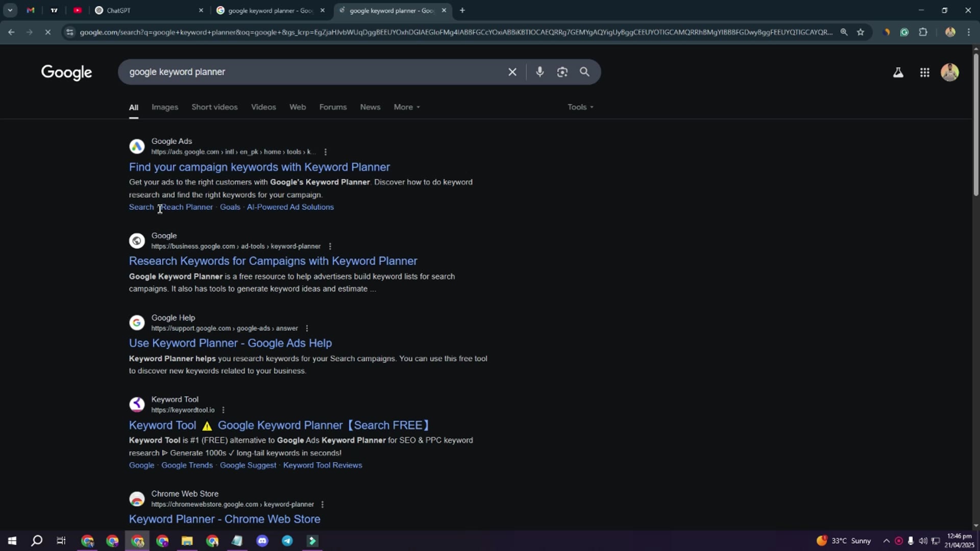980x551 pixels.
Task: Open volume control in system tray
Action: click(923, 541)
